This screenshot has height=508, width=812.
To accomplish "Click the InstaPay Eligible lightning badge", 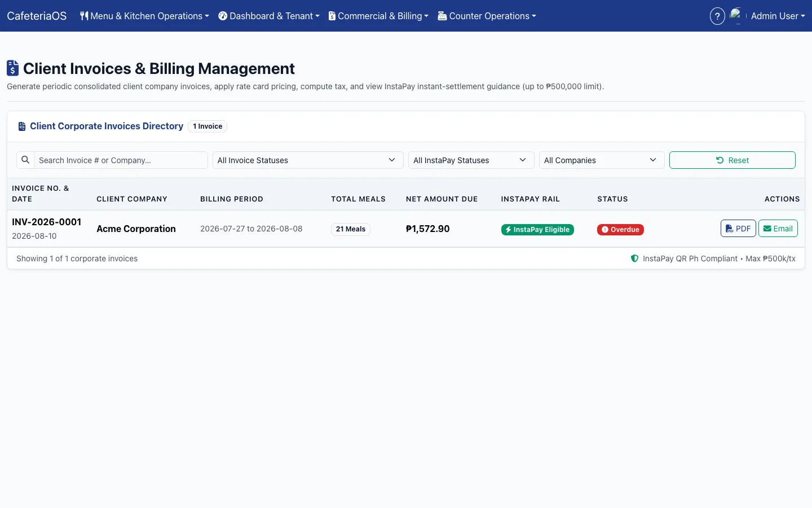I will [x=537, y=230].
